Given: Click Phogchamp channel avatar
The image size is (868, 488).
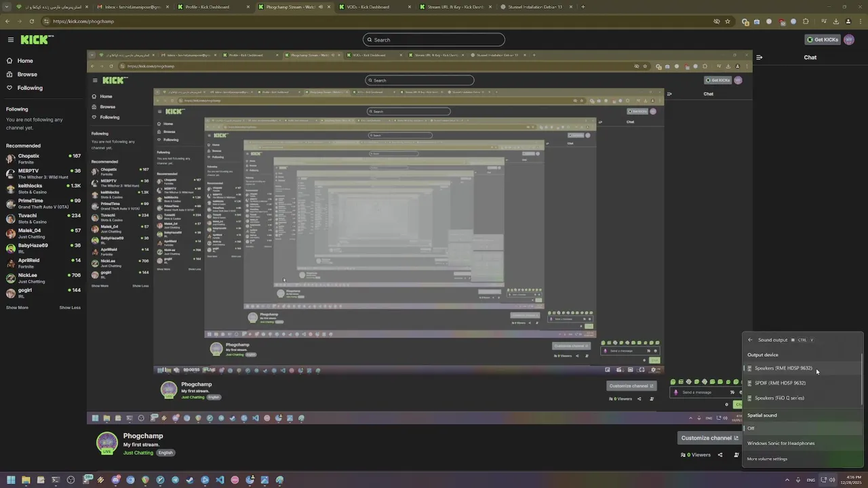Looking at the screenshot, I should (106, 443).
